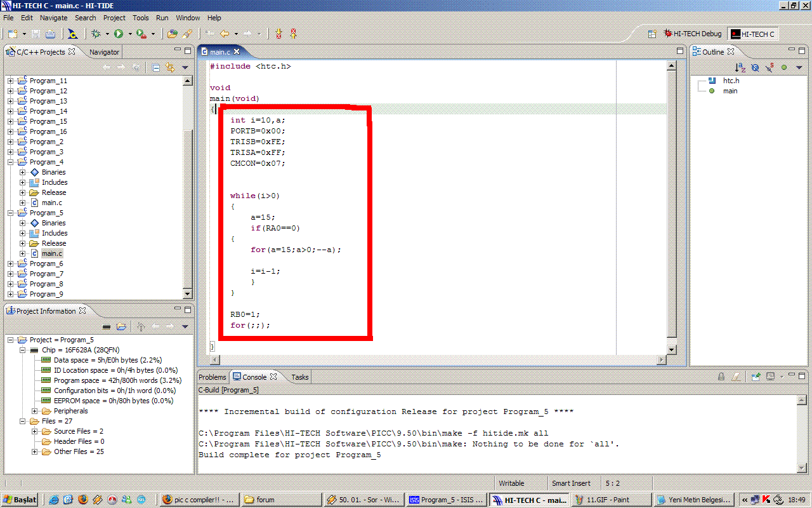Select main function in Outline
This screenshot has height=508, width=812.
click(730, 91)
